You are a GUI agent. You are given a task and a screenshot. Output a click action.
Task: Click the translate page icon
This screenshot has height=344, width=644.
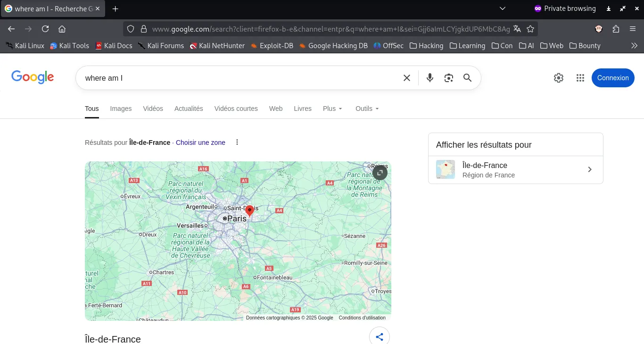[x=517, y=29]
